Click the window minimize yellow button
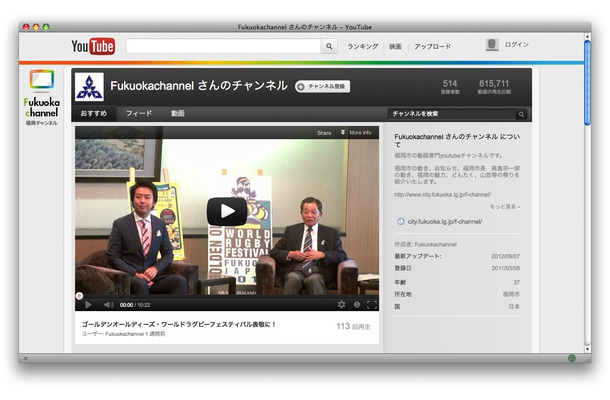Viewport: 610px width, 400px height. (36, 27)
